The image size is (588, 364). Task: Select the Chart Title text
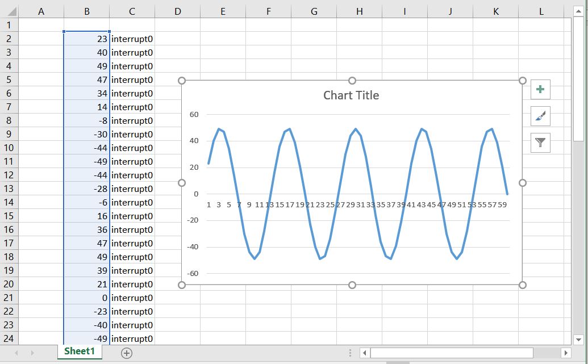pos(351,95)
